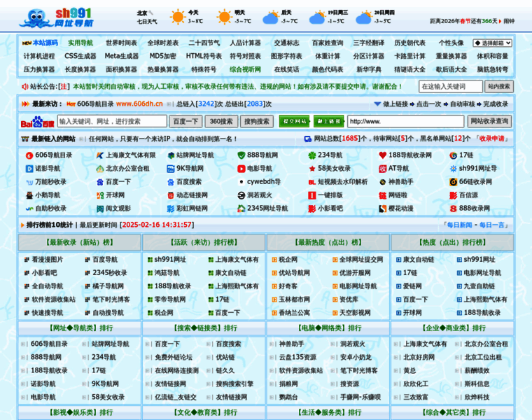Click the speaker announcement icon

pyautogui.click(x=24, y=87)
